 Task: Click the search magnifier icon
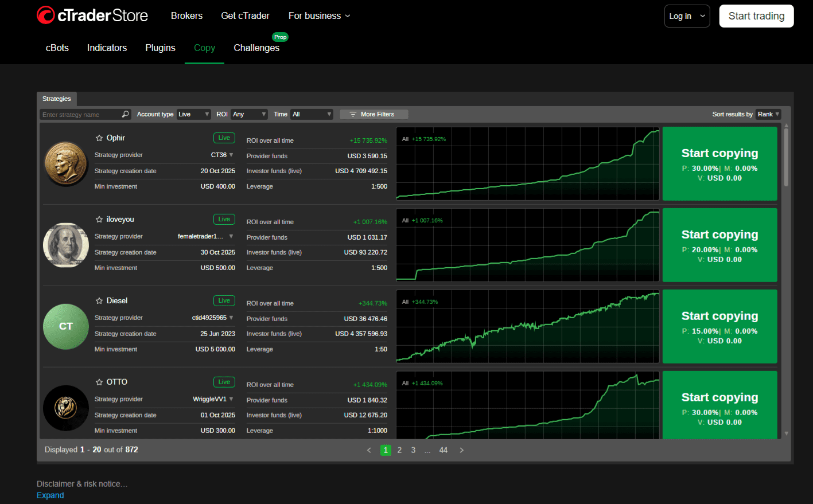click(x=125, y=114)
